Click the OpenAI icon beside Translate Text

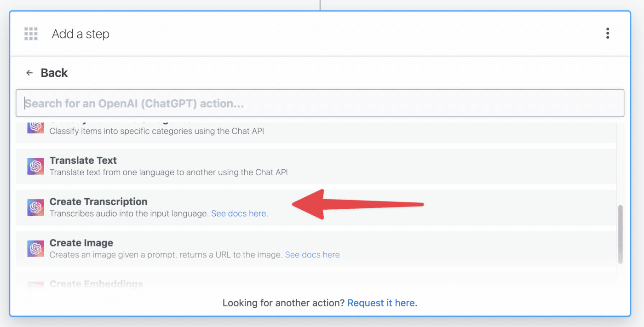click(35, 166)
